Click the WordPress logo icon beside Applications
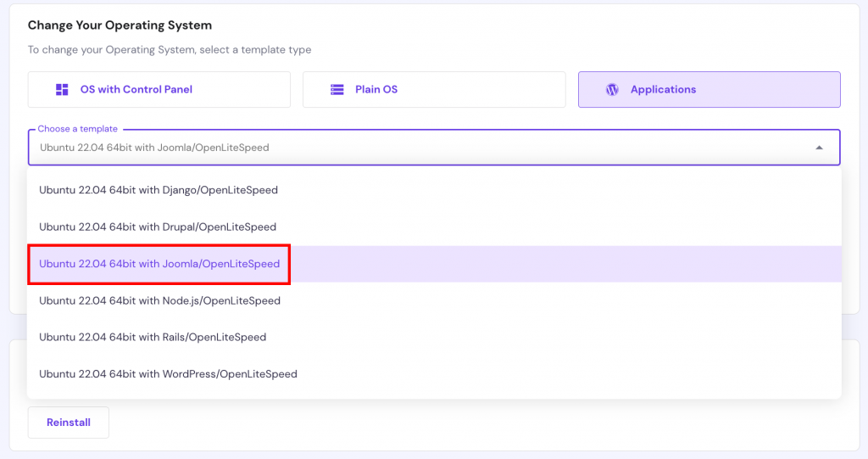This screenshot has width=868, height=459. (612, 90)
